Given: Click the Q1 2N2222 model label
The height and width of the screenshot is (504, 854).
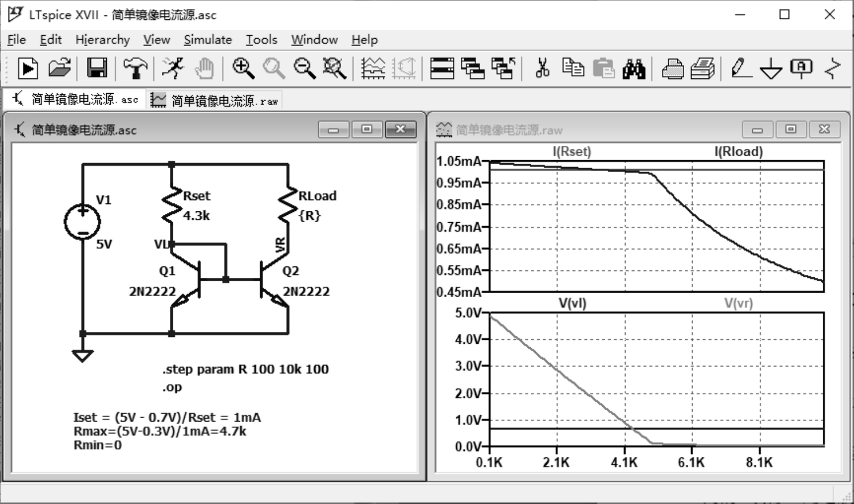Looking at the screenshot, I should click(x=152, y=291).
